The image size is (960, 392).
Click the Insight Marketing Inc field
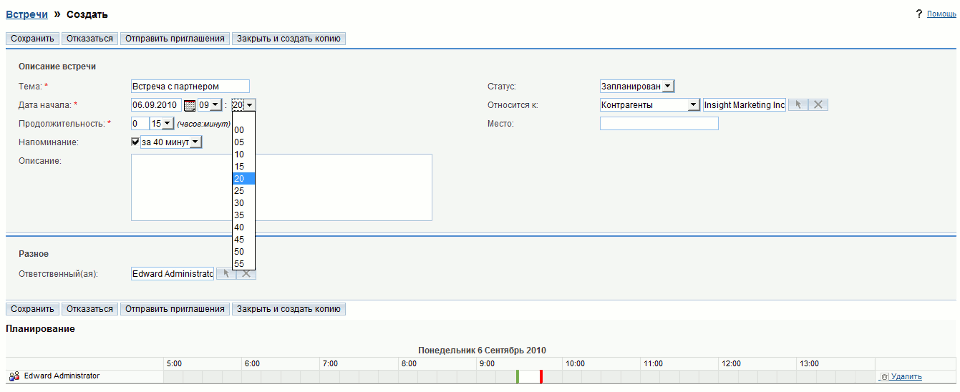[744, 105]
